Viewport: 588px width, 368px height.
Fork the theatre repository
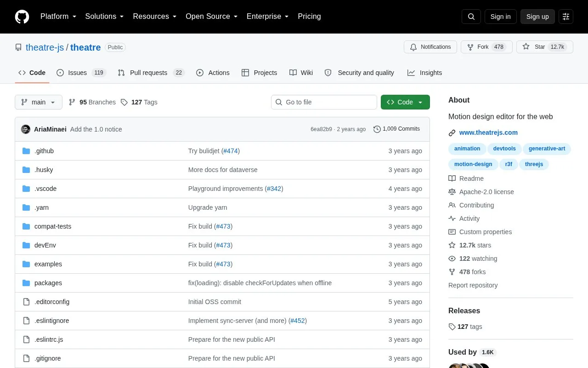486,47
